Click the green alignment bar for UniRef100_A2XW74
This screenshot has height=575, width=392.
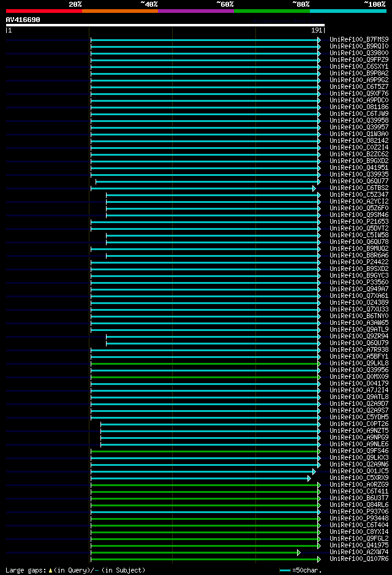195,553
